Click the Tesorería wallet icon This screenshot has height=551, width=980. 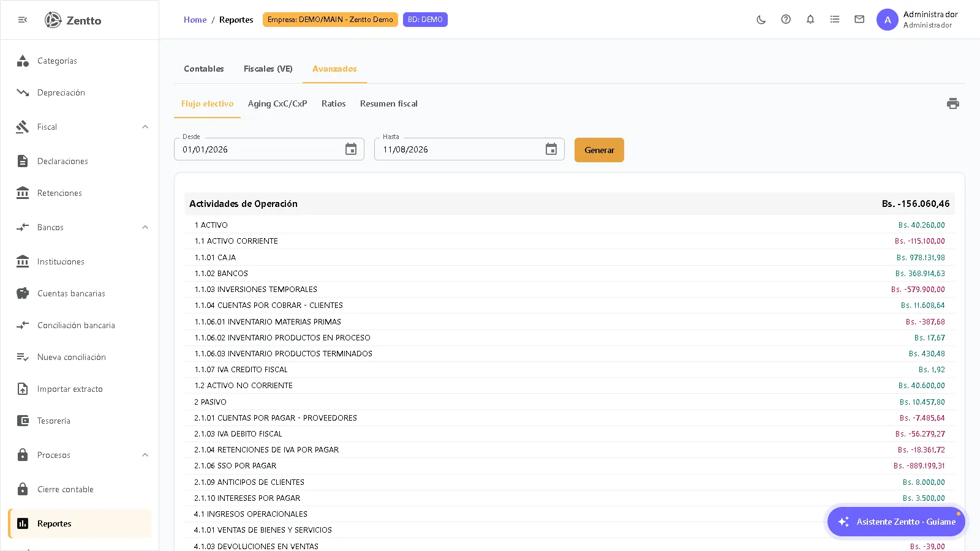(23, 421)
